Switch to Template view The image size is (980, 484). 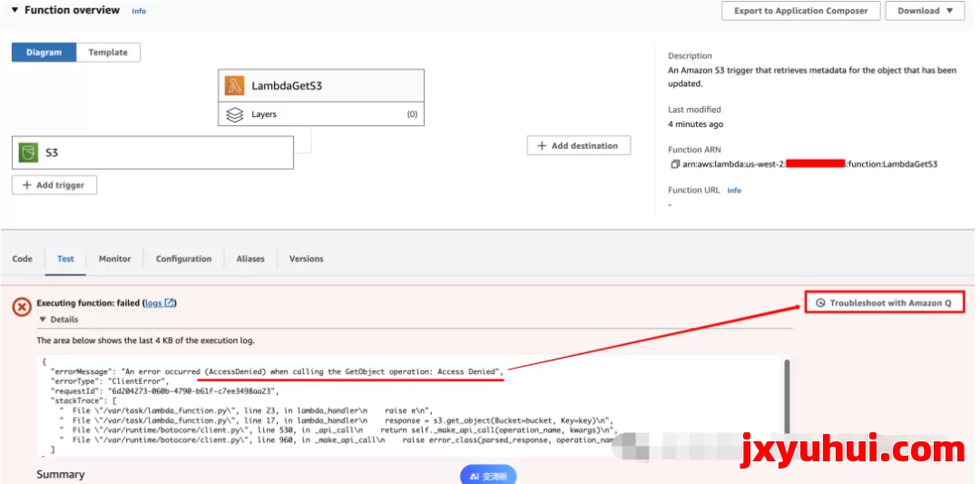pyautogui.click(x=108, y=53)
